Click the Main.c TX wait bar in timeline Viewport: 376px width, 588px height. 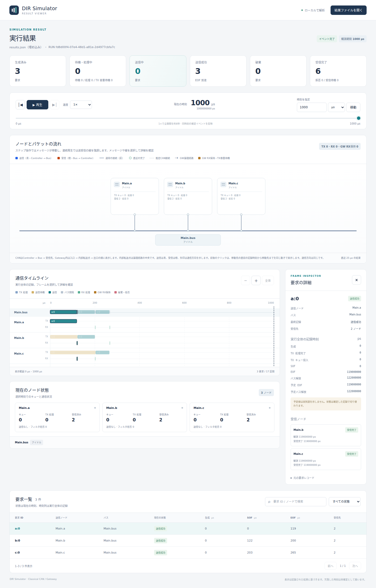[73, 352]
